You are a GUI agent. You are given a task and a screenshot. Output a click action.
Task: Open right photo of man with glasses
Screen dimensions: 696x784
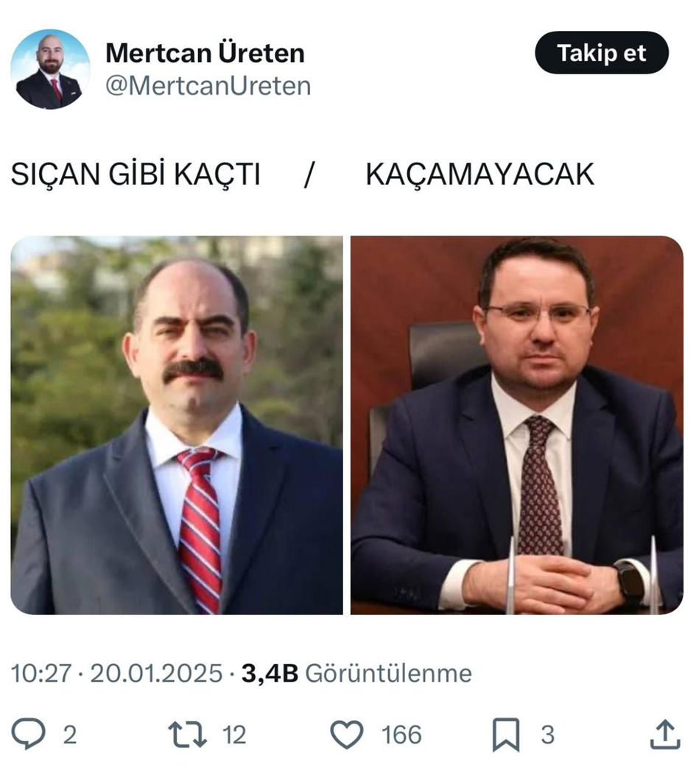pos(517,425)
